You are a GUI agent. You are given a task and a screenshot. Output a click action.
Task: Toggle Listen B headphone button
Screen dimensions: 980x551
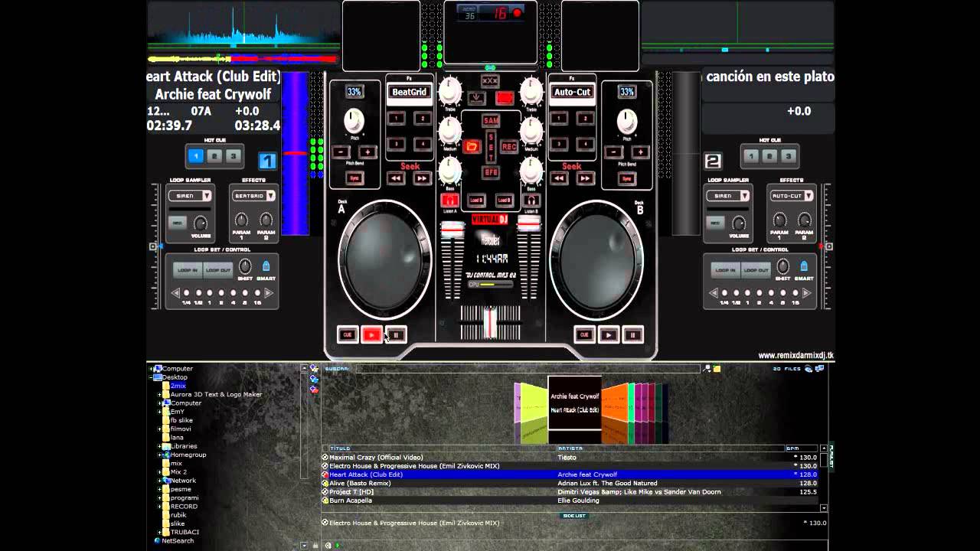pos(531,201)
